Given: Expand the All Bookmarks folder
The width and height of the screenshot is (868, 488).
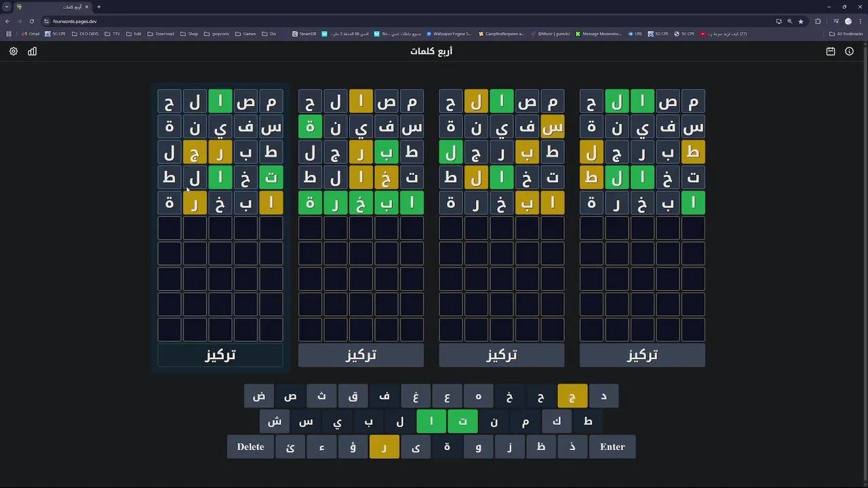Looking at the screenshot, I should [x=846, y=34].
